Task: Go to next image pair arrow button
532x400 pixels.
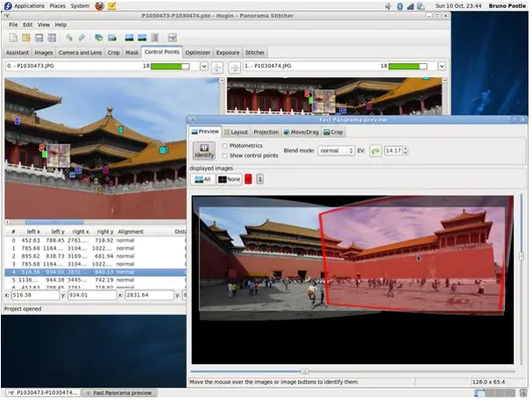Action: pyautogui.click(x=234, y=68)
